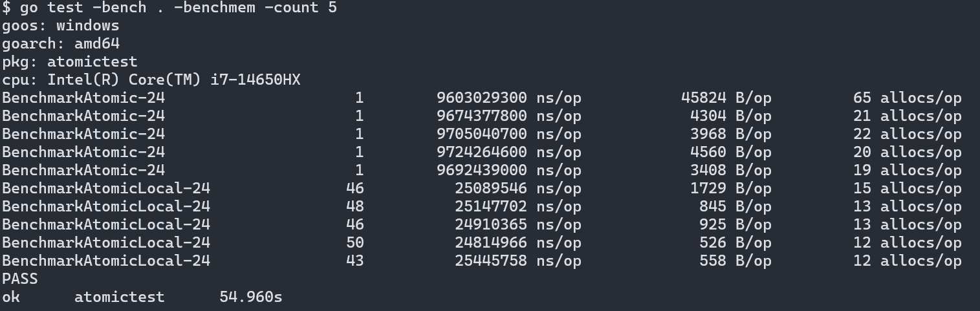980x311 pixels.
Task: Click the 54.960s total time
Action: (251, 297)
